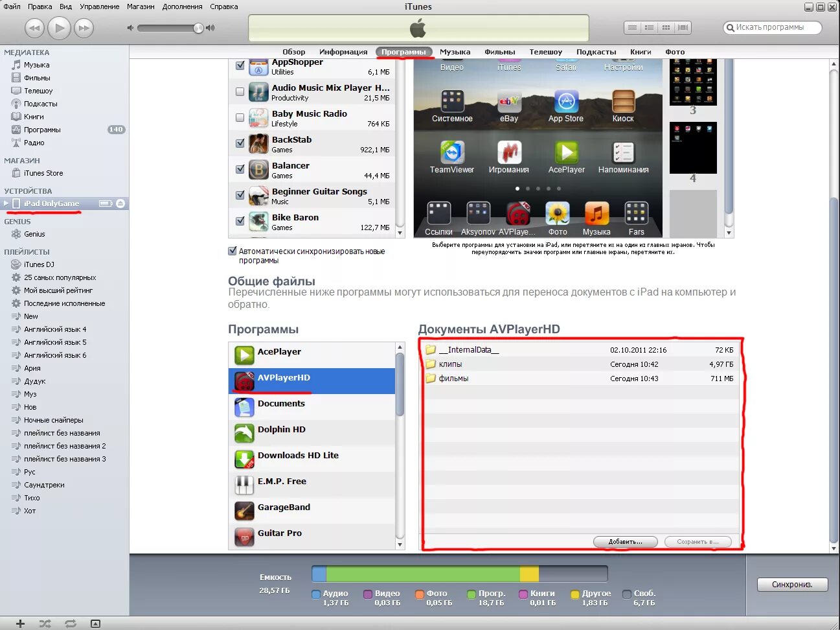The height and width of the screenshot is (630, 840).
Task: Choose Downloads HD Lite in file sharing list
Action: click(312, 459)
